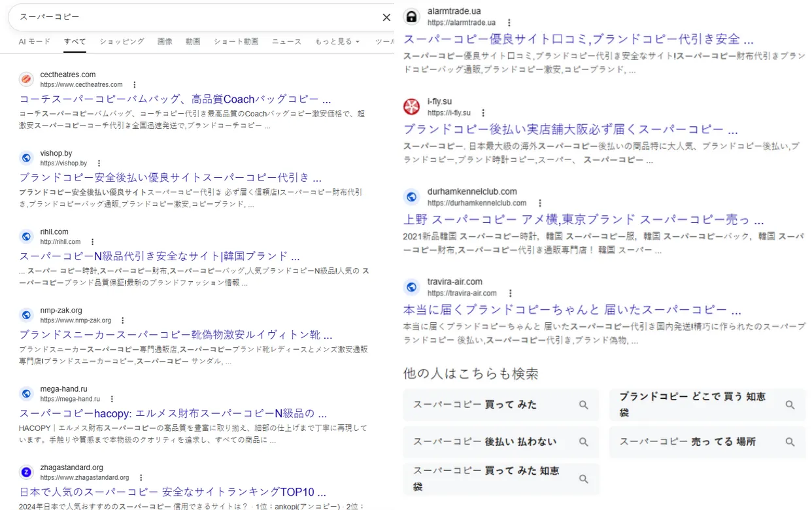Search related スーパーコピー 買って みた
This screenshot has height=510, width=812.
coord(501,405)
